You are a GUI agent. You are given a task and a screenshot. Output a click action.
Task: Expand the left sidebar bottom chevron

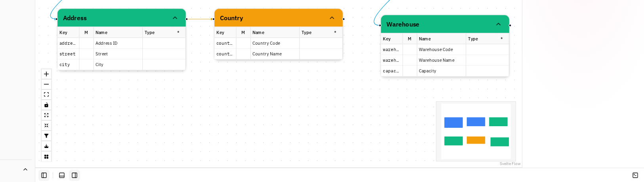point(25,169)
